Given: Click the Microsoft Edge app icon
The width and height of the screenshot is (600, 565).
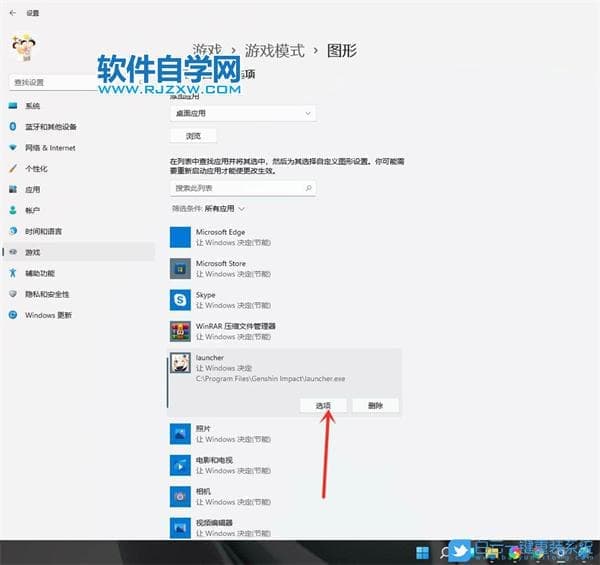Looking at the screenshot, I should pos(180,237).
